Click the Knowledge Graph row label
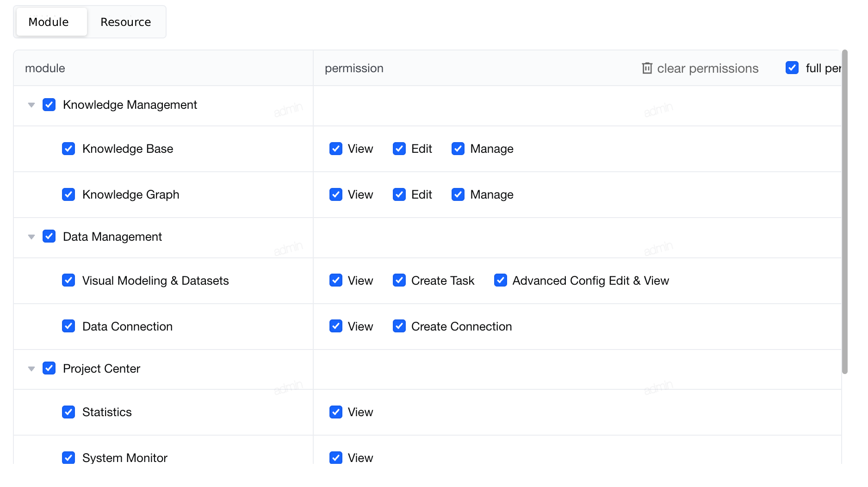The height and width of the screenshot is (487, 868). pyautogui.click(x=130, y=194)
